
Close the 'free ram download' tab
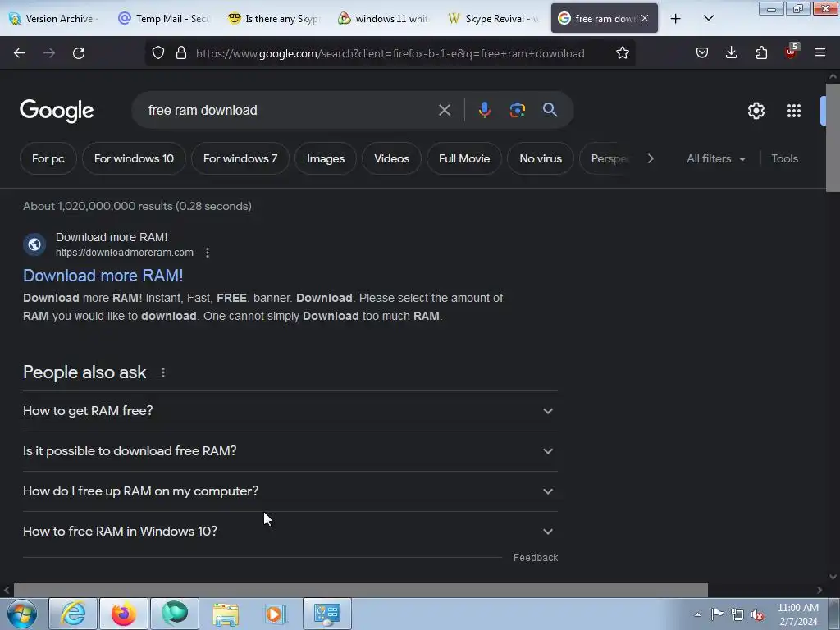645,18
